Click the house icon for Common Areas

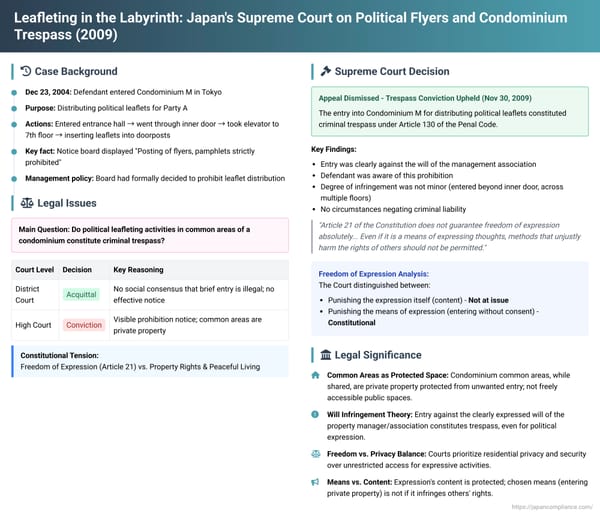click(x=318, y=376)
